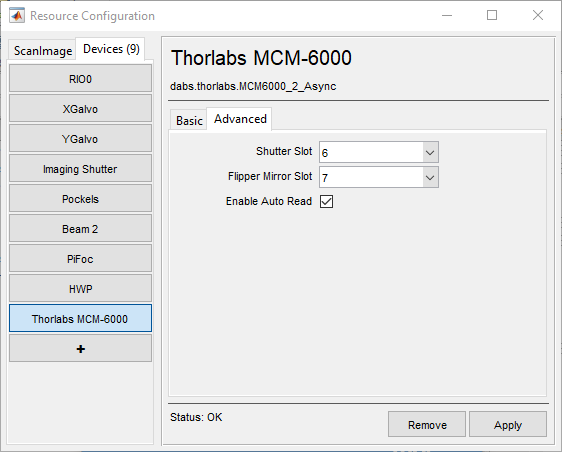
Task: Select the Thorlabs MCM-6000 device entry
Action: pyautogui.click(x=80, y=318)
